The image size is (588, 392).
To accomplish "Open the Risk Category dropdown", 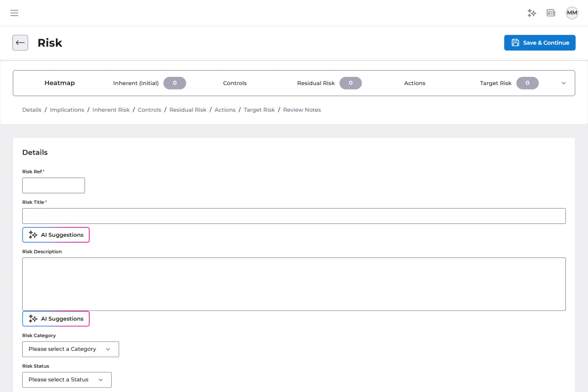I will coord(71,349).
